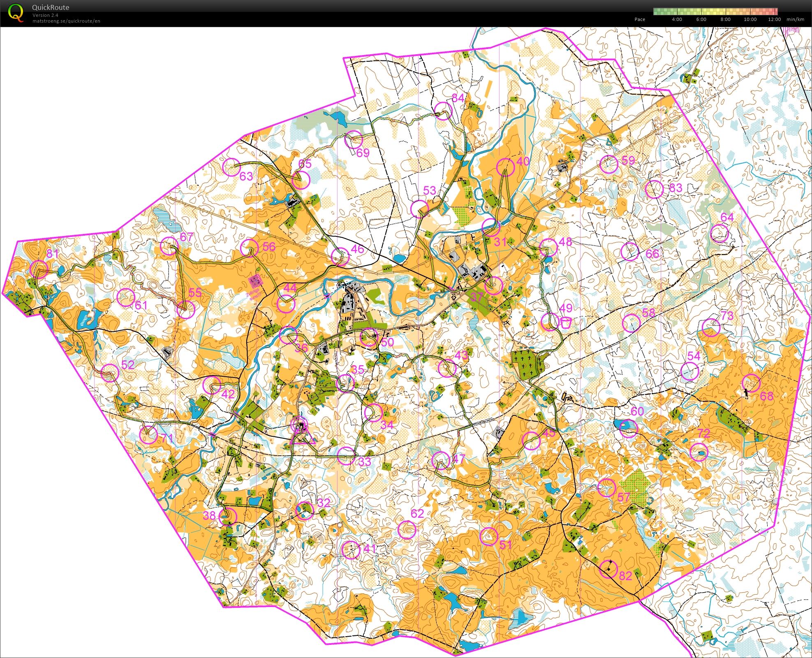The height and width of the screenshot is (658, 812).
Task: Open the matstroeng.se/quickroute/en link
Action: coord(66,21)
